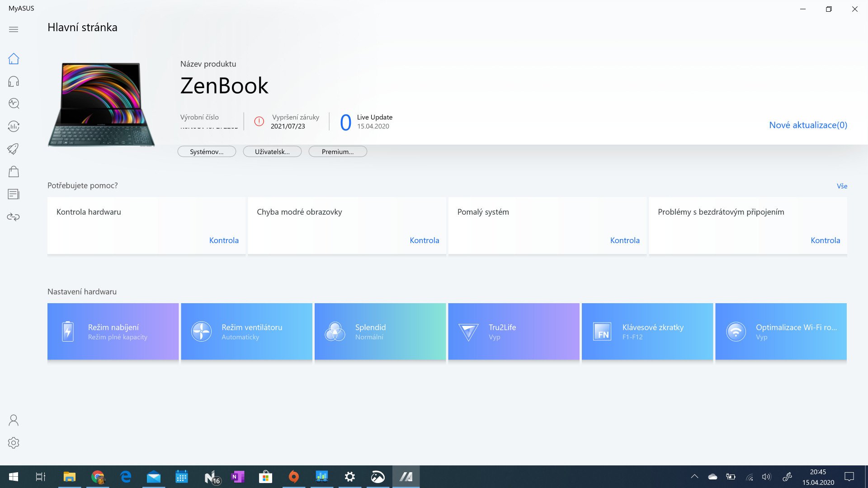Open Microsoft Store from taskbar
The height and width of the screenshot is (488, 868).
tap(265, 477)
